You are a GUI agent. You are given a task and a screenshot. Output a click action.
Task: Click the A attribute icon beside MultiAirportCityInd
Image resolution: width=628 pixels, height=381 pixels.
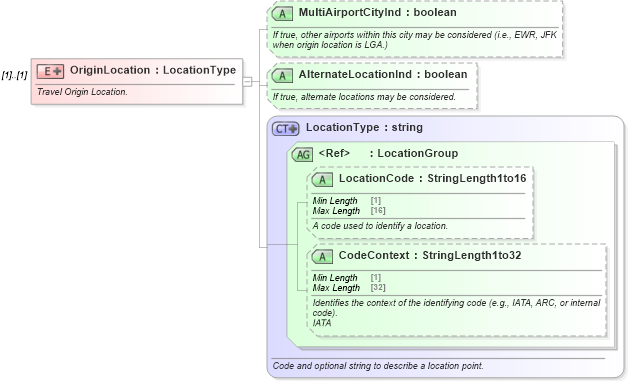(x=282, y=14)
